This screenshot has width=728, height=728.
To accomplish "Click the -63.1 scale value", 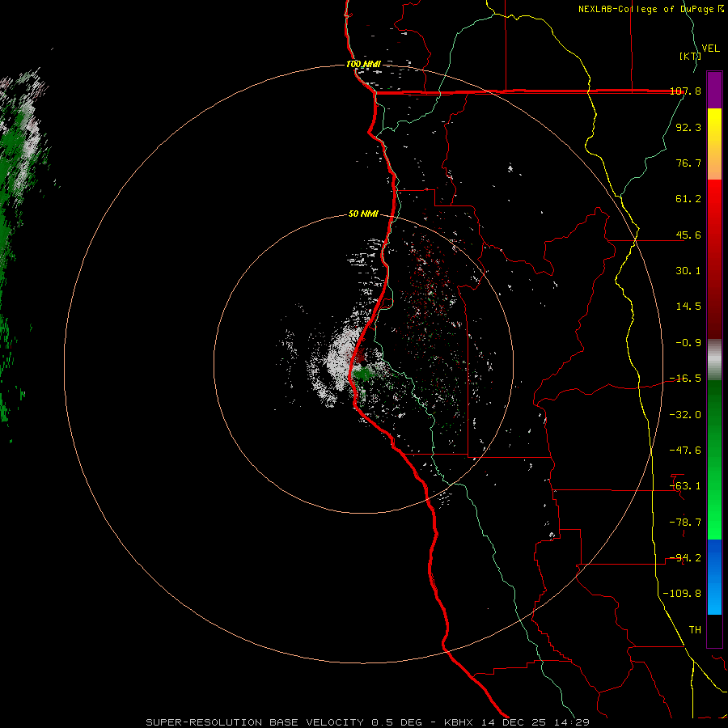I will (x=685, y=486).
